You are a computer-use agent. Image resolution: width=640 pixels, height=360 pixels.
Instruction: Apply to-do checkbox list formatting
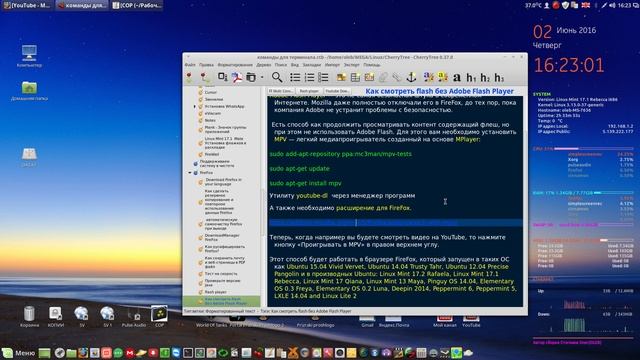[x=323, y=77]
